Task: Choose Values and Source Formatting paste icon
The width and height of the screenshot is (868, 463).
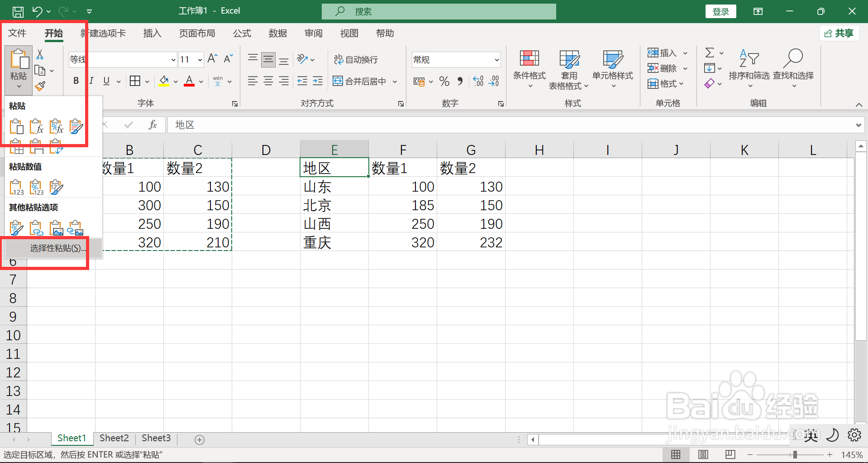Action: [x=56, y=187]
